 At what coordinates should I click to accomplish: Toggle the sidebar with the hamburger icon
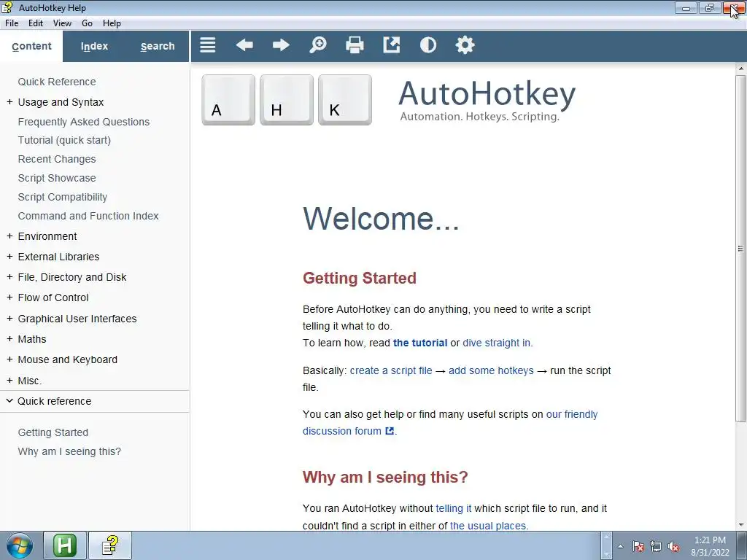pyautogui.click(x=208, y=45)
